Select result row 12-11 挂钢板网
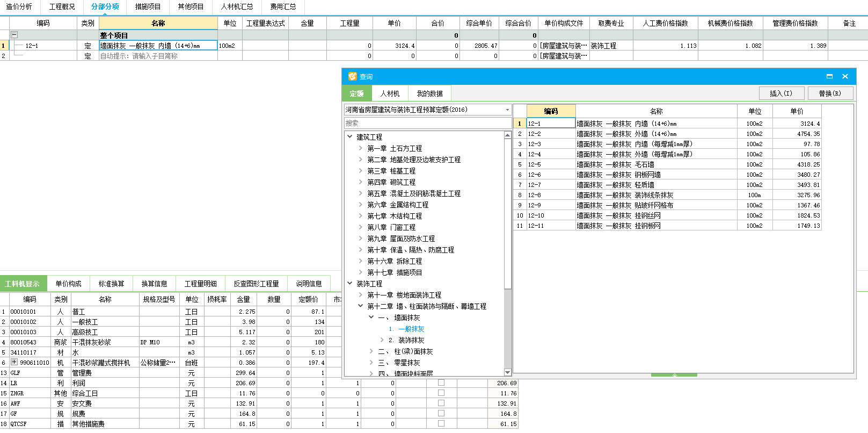The image size is (868, 433). (x=667, y=226)
